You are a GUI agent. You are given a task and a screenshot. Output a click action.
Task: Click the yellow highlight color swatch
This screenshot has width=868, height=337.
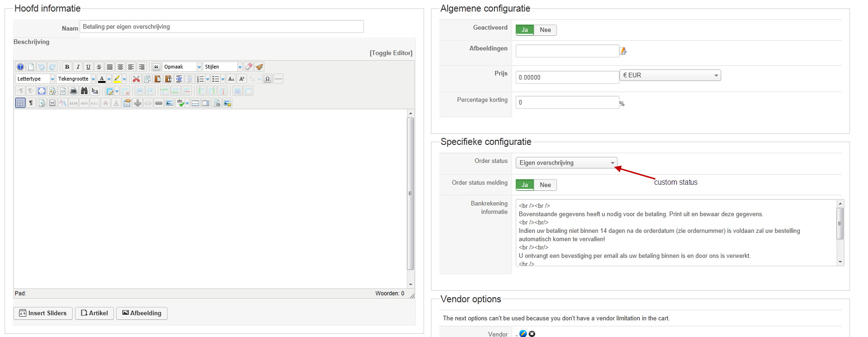click(118, 79)
